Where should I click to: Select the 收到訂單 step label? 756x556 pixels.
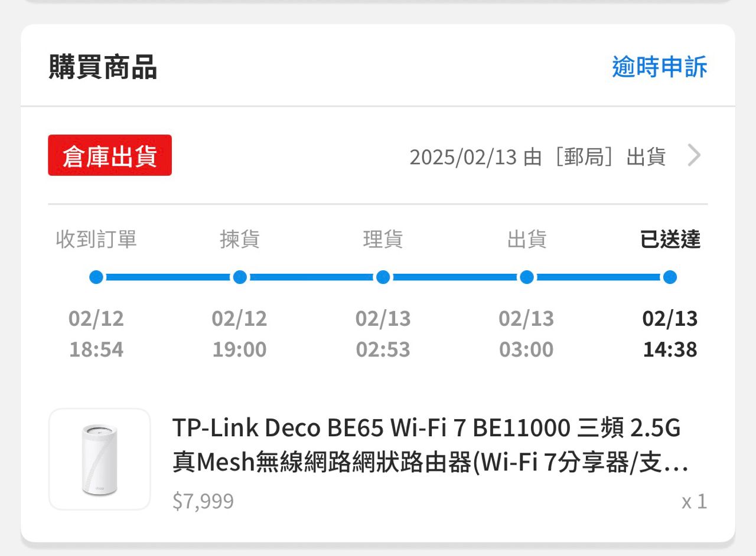click(96, 240)
